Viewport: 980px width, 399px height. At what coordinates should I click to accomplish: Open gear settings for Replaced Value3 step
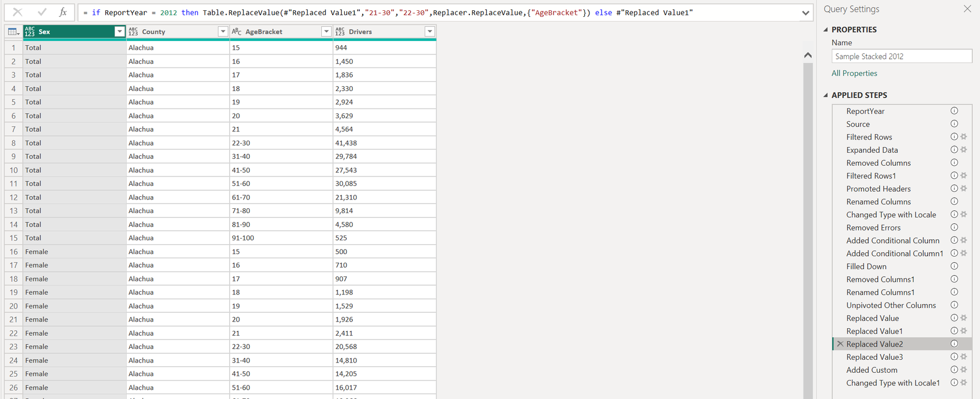click(x=964, y=357)
